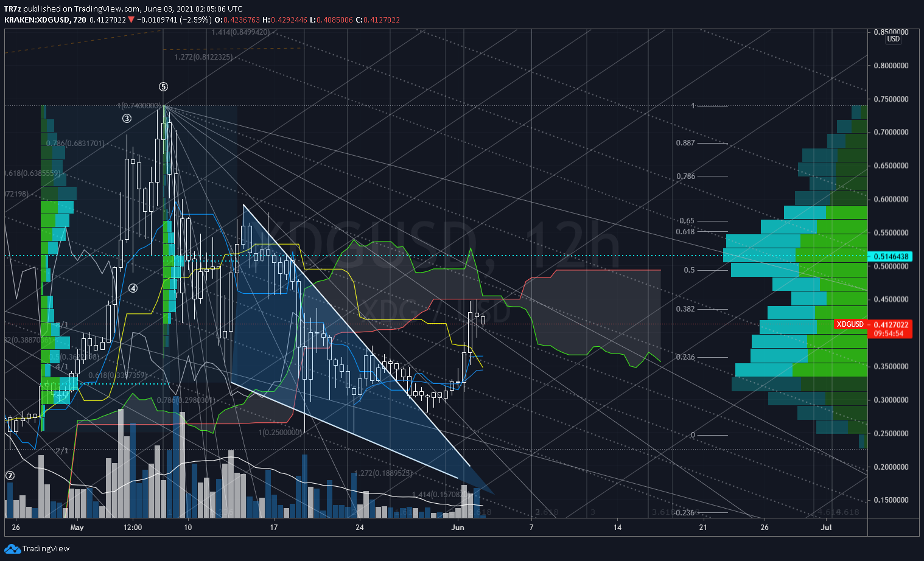Click the KRAKEN:XDGUSD, 720 symbol title
Image resolution: width=924 pixels, height=561 pixels.
click(x=45, y=20)
